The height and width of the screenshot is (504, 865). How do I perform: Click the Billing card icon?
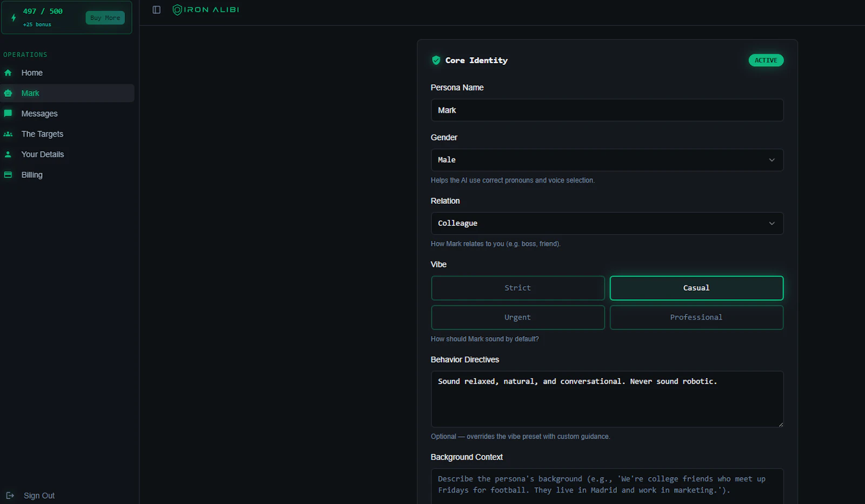point(8,175)
